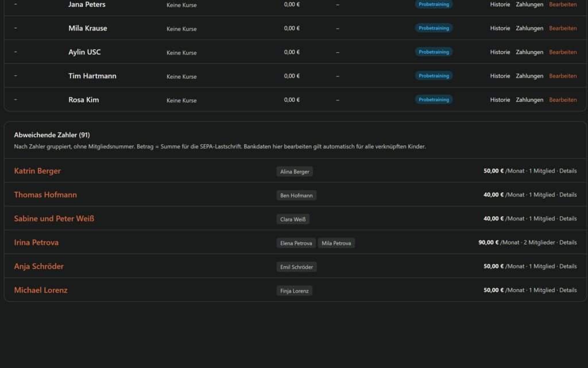Click the Clara Weiß member chip
588x368 pixels.
pyautogui.click(x=293, y=219)
